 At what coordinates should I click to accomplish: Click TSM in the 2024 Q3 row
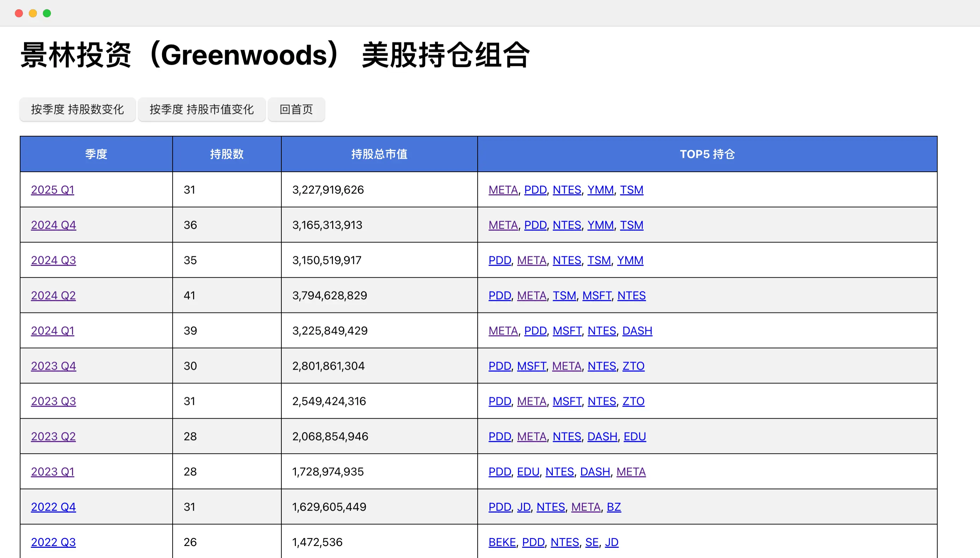coord(599,260)
